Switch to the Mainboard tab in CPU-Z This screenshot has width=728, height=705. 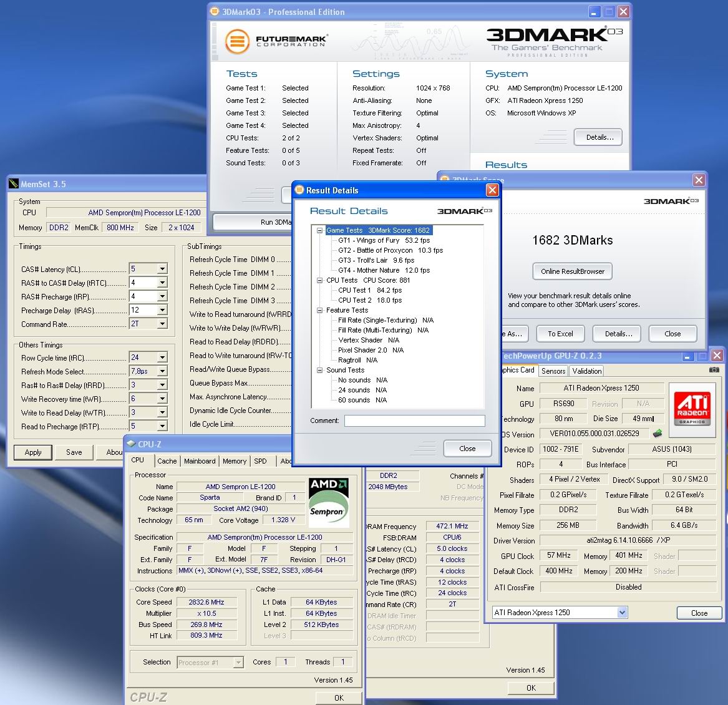coord(200,460)
